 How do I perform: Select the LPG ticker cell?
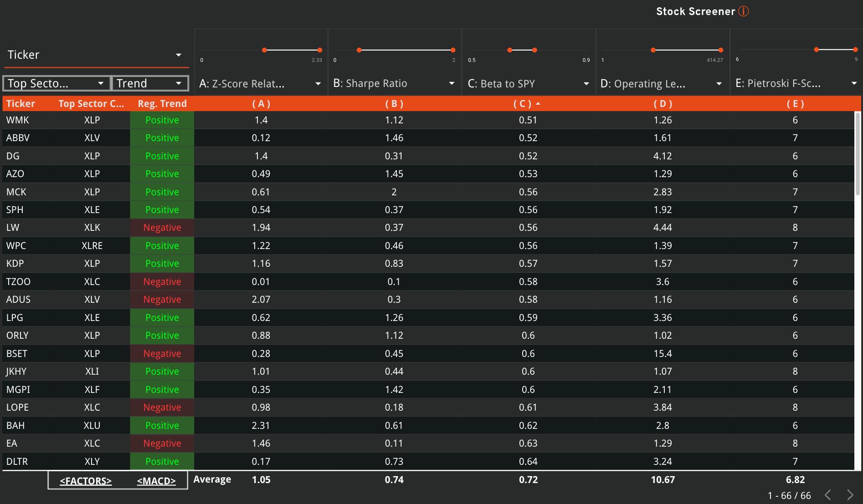[15, 318]
